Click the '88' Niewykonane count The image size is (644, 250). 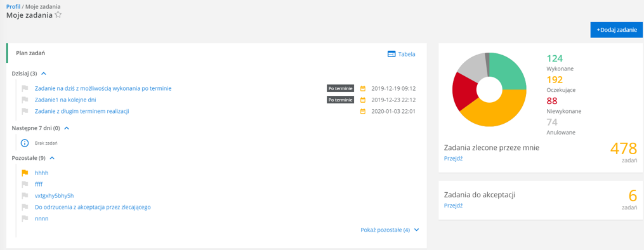(551, 101)
